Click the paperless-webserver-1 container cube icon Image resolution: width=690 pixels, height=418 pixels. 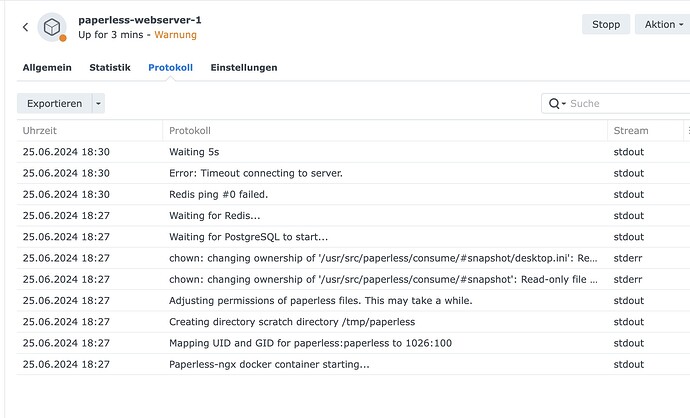pyautogui.click(x=52, y=27)
